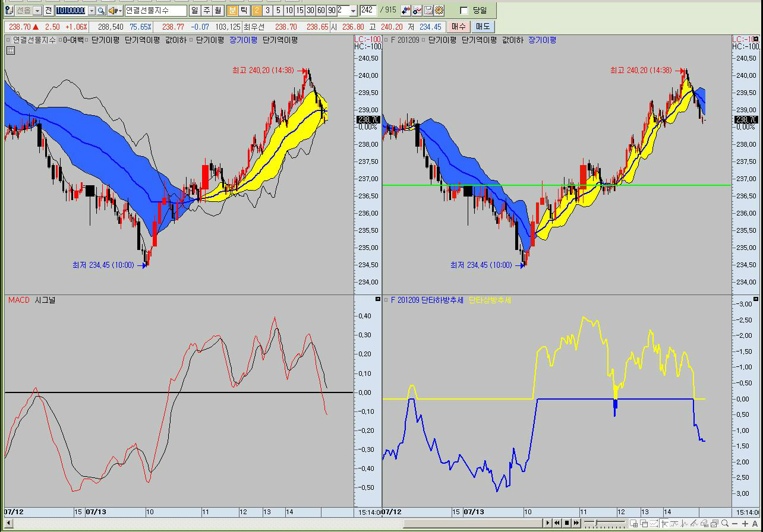
Task: Enable the 당일 checkbox
Action: 464,11
